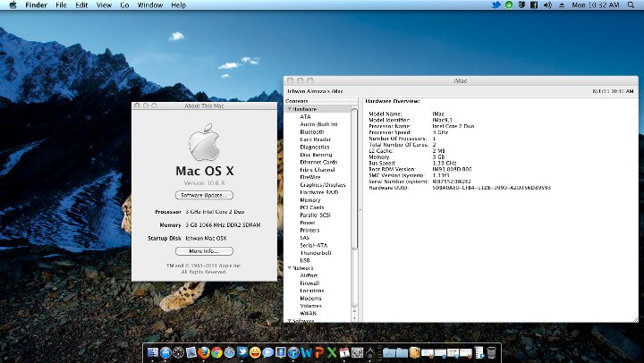Open the Trash in the Dock
The image size is (644, 363).
[x=492, y=352]
